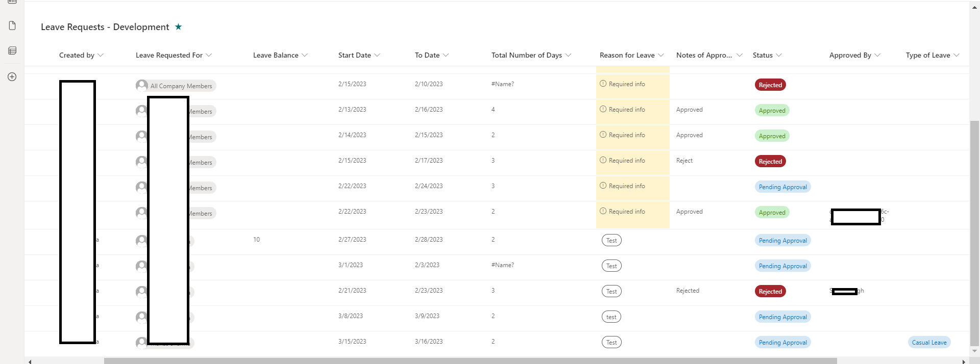
Task: Unfavorite list using the star icon
Action: click(x=178, y=27)
